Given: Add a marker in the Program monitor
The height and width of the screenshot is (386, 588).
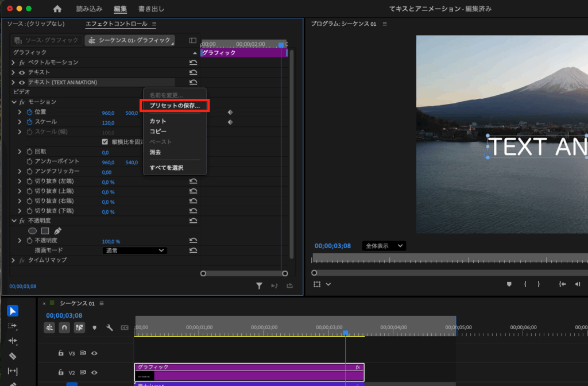Looking at the screenshot, I should 509,284.
